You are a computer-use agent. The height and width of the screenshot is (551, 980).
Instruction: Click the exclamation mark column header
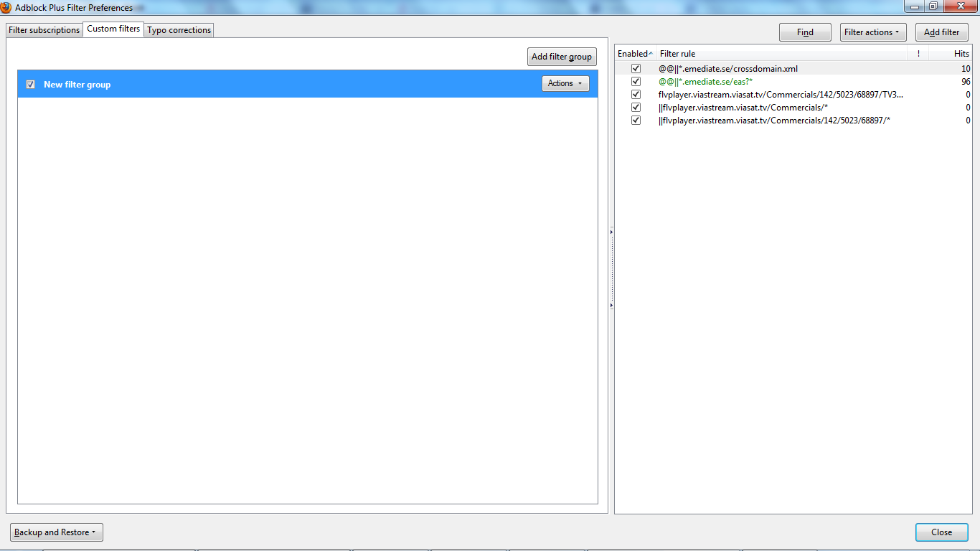918,54
